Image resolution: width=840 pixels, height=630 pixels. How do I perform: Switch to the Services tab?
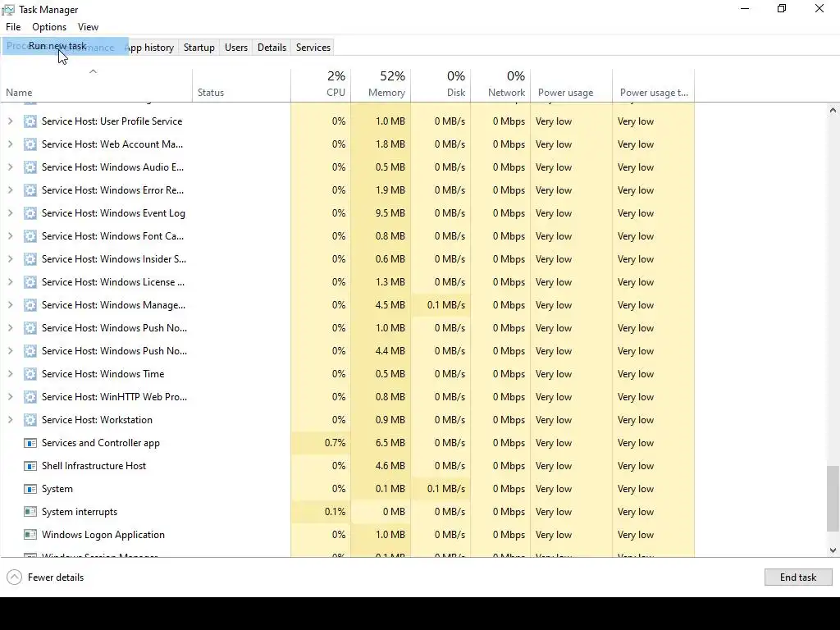tap(313, 47)
